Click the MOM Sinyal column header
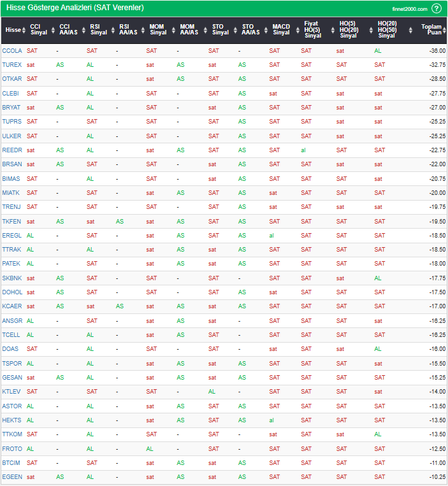The height and width of the screenshot is (486, 448). click(158, 30)
